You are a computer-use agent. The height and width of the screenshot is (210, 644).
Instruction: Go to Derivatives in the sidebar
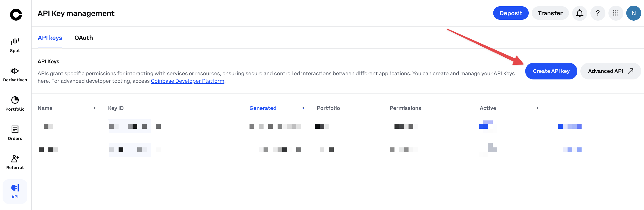tap(15, 75)
